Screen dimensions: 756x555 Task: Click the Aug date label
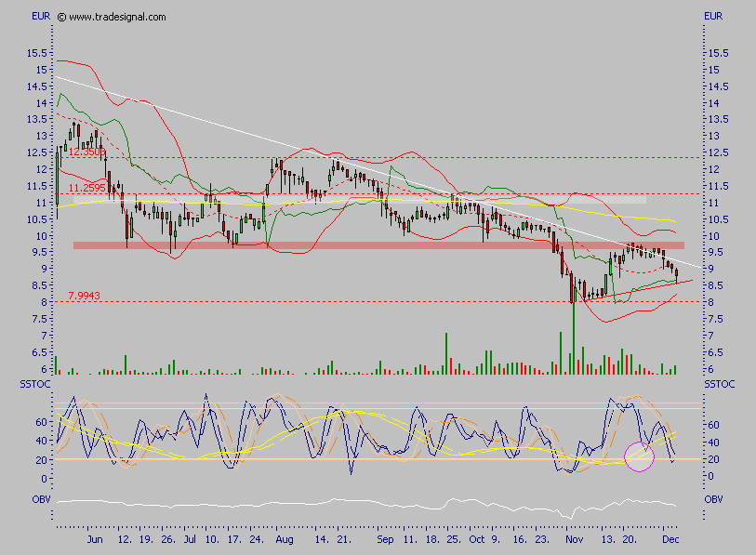285,539
